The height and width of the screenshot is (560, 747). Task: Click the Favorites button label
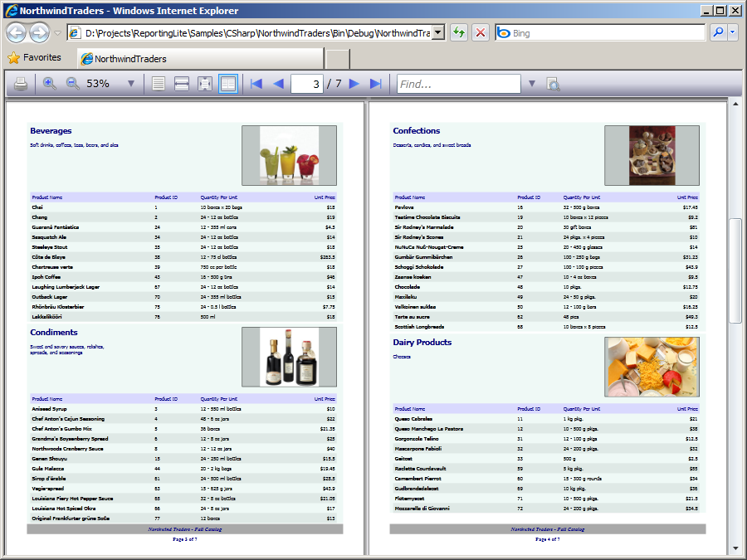pyautogui.click(x=42, y=57)
